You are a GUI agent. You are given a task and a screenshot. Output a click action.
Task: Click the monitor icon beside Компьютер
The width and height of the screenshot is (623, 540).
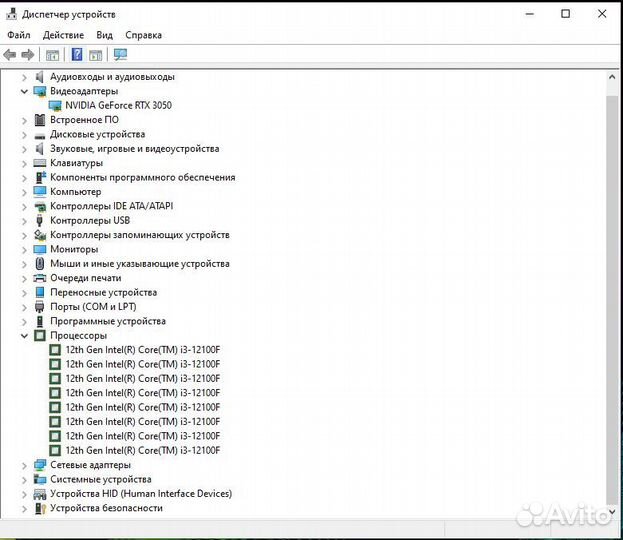(40, 192)
